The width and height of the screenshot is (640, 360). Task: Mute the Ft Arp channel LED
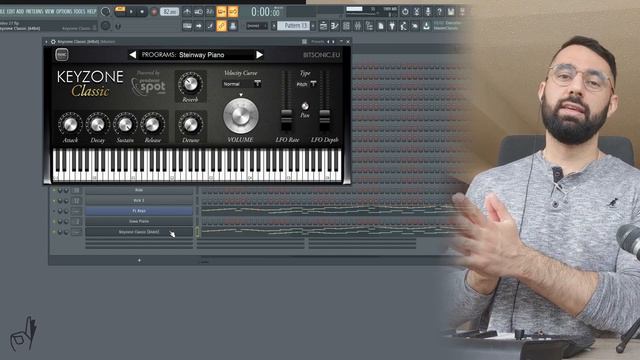pos(54,211)
